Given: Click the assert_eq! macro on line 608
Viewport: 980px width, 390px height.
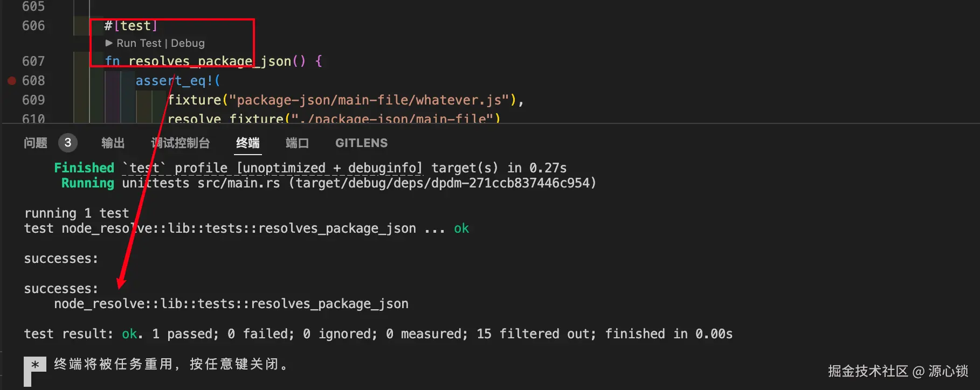Looking at the screenshot, I should [x=175, y=81].
